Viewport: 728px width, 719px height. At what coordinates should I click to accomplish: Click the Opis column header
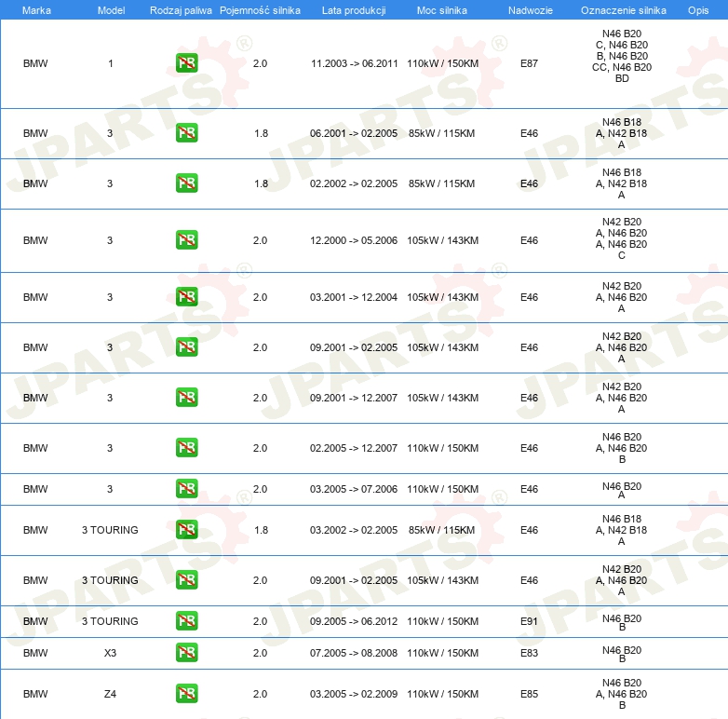tap(698, 10)
